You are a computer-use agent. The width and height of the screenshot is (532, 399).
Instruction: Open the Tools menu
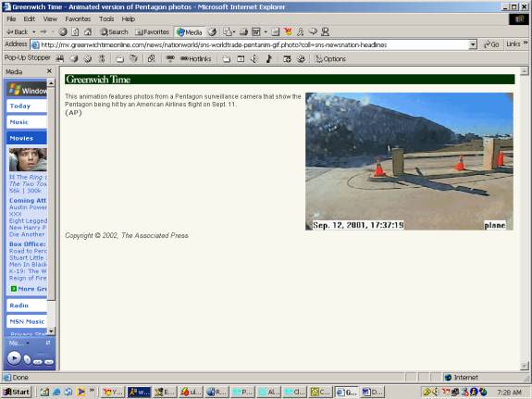(x=106, y=19)
